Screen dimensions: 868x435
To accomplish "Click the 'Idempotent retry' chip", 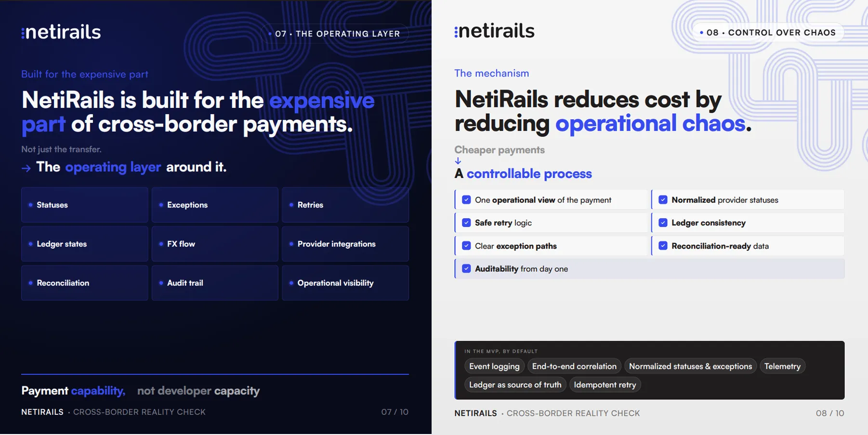I will tap(605, 384).
